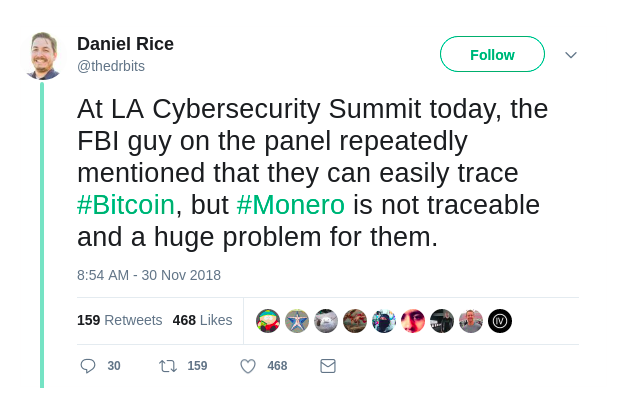Follow Daniel Rice
Screen dimensions: 626x413
pyautogui.click(x=492, y=55)
